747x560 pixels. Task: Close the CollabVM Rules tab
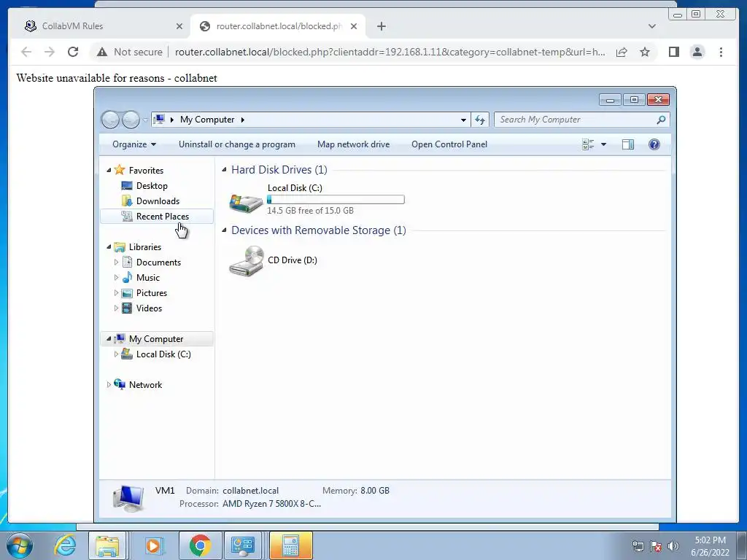179,26
